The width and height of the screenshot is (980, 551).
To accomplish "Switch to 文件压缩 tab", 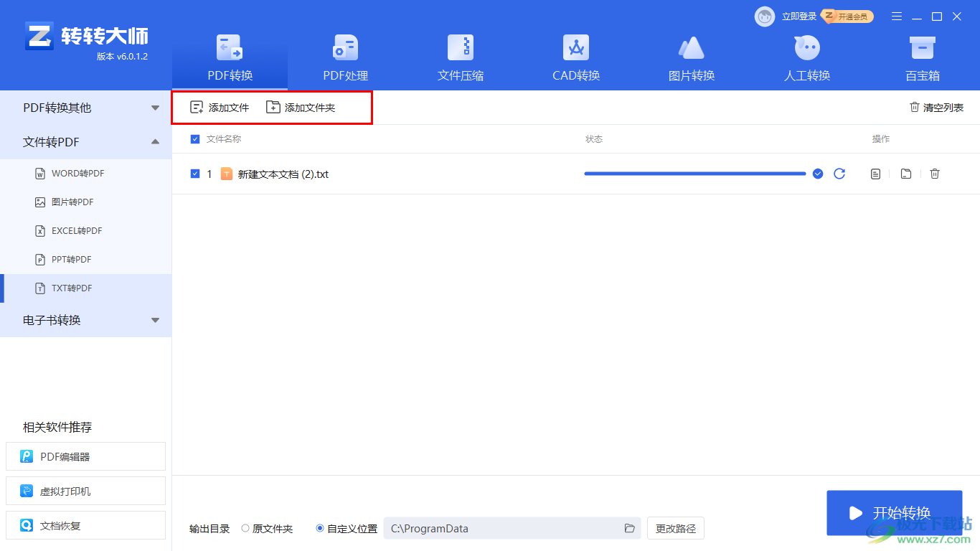I will (x=461, y=60).
